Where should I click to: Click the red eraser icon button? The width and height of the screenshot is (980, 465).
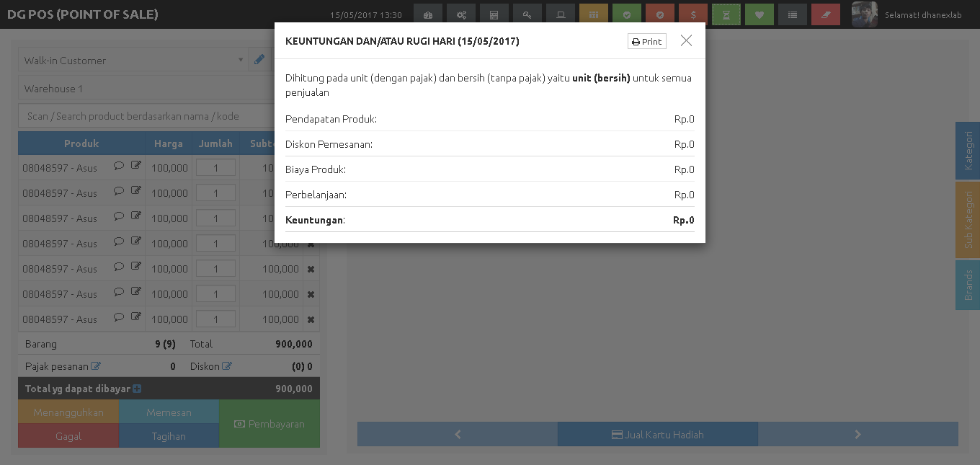[826, 14]
